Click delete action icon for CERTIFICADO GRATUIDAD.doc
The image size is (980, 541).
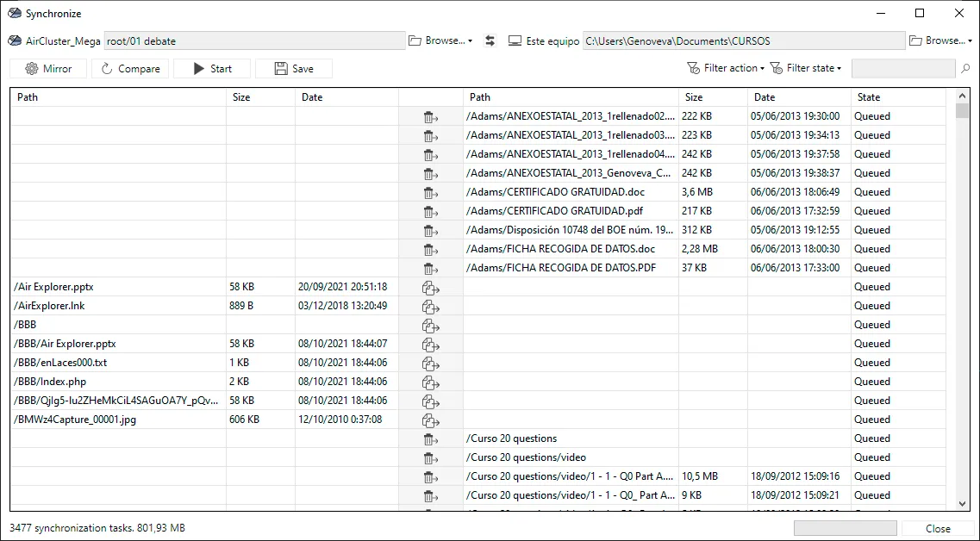click(431, 192)
